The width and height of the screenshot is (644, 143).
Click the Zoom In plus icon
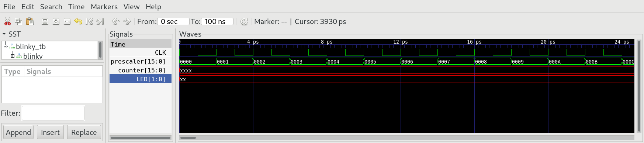tap(56, 22)
